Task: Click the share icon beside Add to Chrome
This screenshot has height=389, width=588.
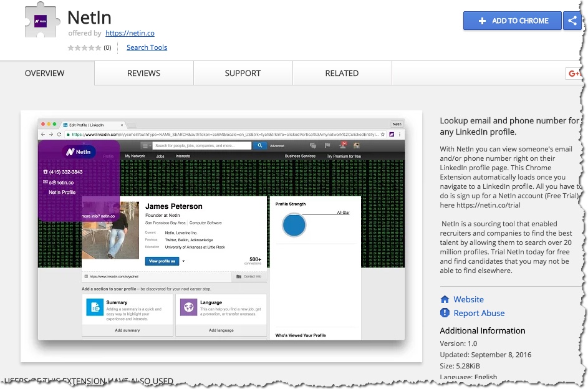Action: (572, 21)
